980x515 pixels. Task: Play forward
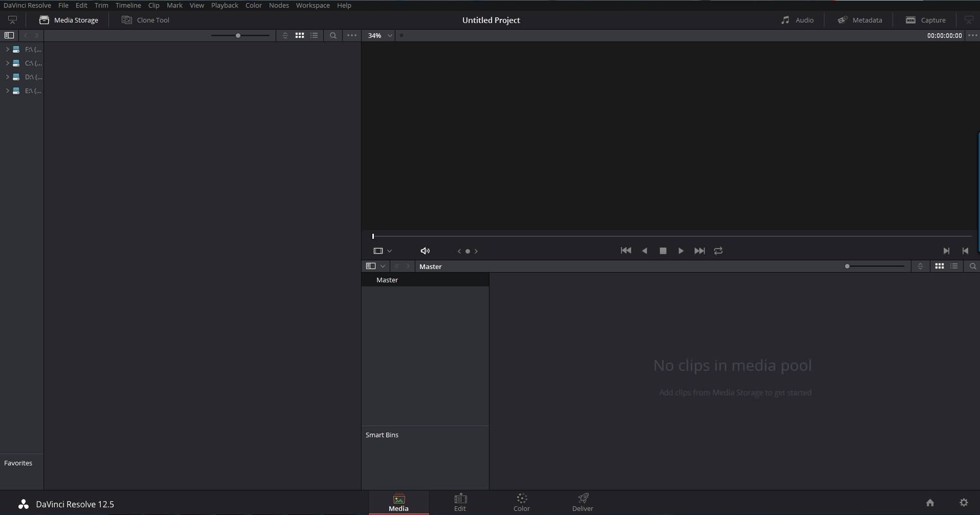[x=681, y=251]
